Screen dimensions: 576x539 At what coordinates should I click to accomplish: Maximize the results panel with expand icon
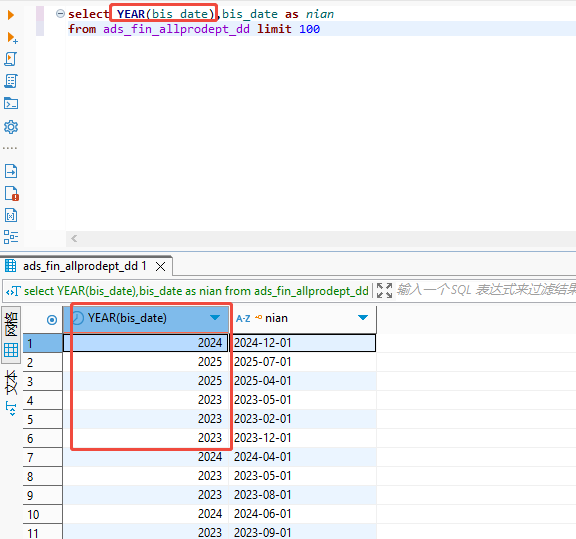(x=385, y=290)
